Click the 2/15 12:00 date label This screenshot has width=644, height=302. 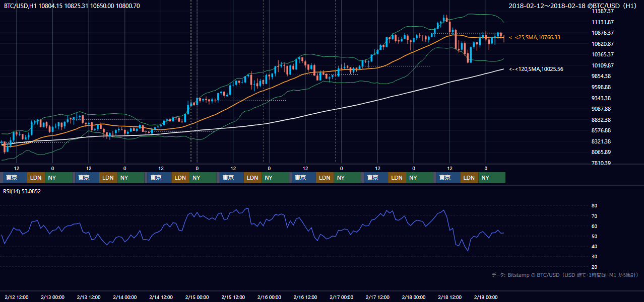(x=233, y=297)
